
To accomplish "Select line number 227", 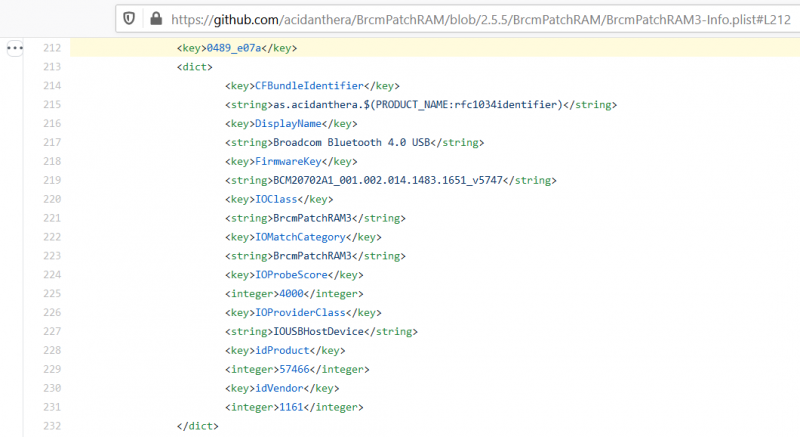I will [52, 331].
